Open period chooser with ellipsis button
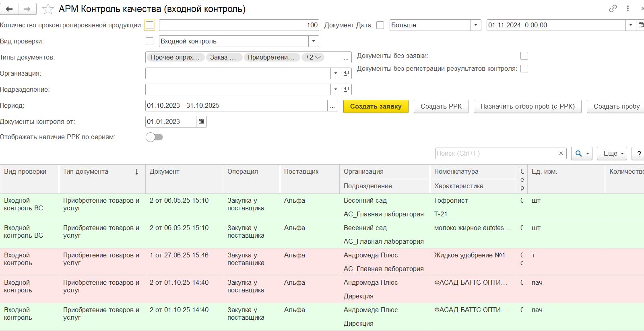644x331 pixels. 332,106
